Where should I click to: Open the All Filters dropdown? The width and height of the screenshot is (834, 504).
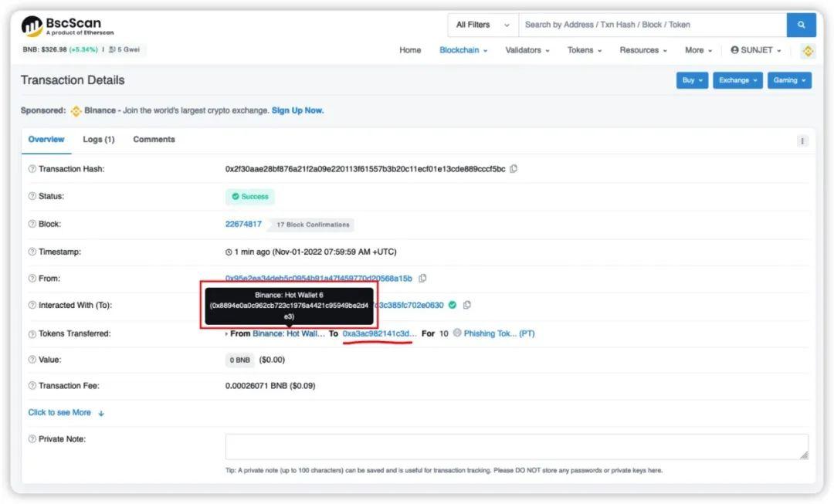pyautogui.click(x=481, y=24)
